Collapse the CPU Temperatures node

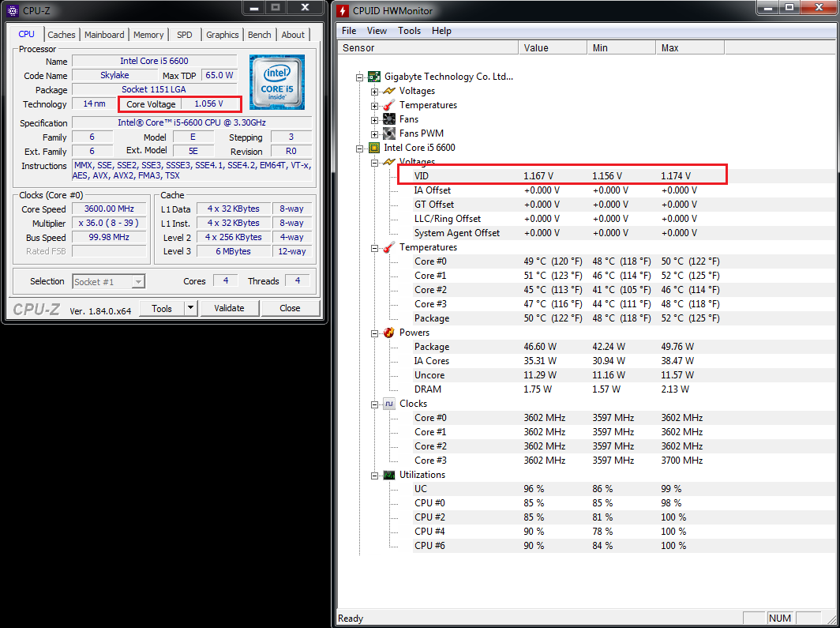pos(375,248)
